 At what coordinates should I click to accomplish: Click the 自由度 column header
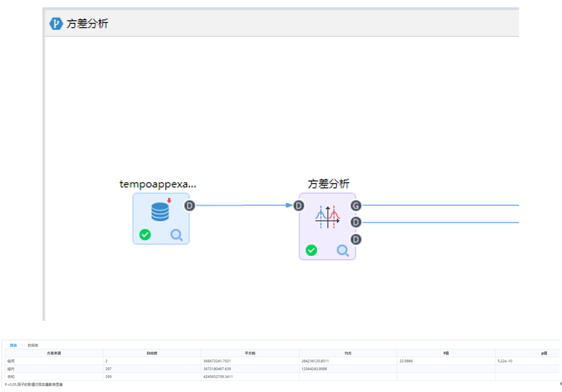pyautogui.click(x=152, y=354)
